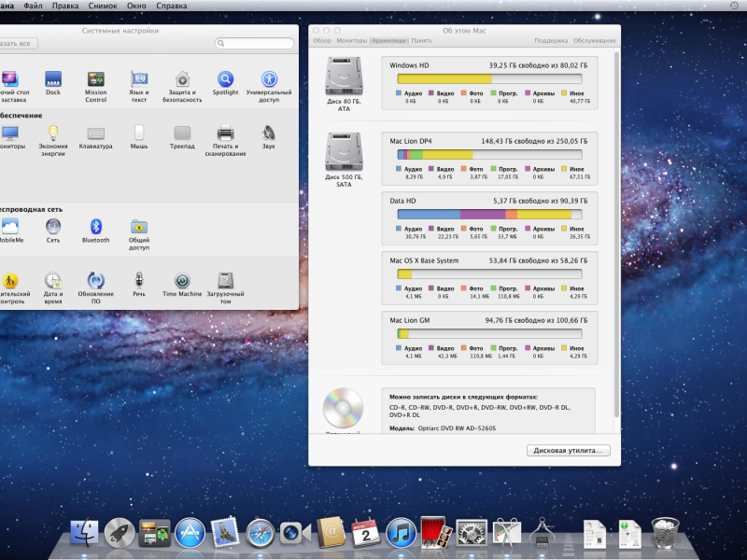Open the Справка menu

coord(172,6)
